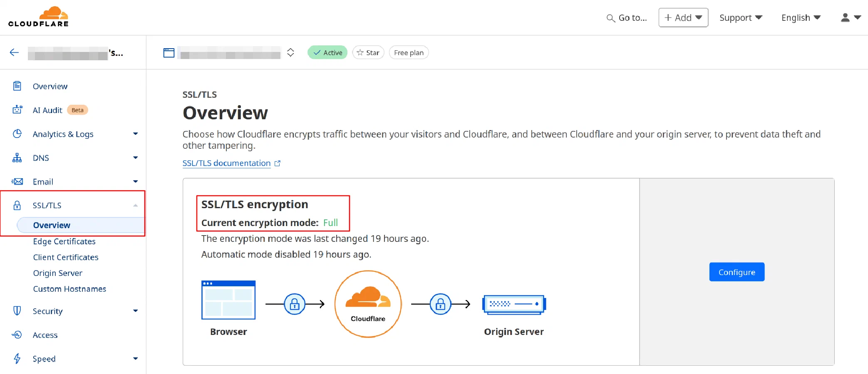Click the Active status badge

click(x=327, y=52)
